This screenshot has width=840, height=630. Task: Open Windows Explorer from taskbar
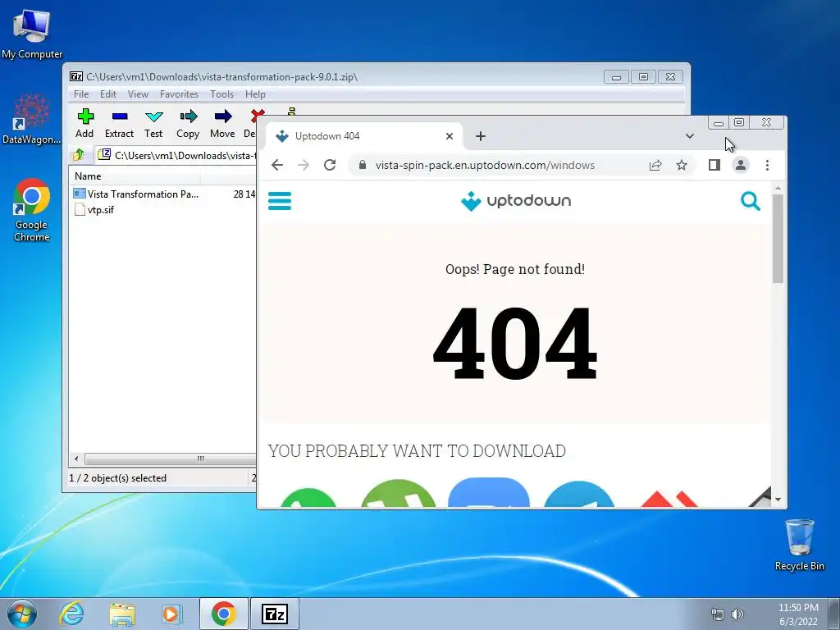[x=122, y=614]
